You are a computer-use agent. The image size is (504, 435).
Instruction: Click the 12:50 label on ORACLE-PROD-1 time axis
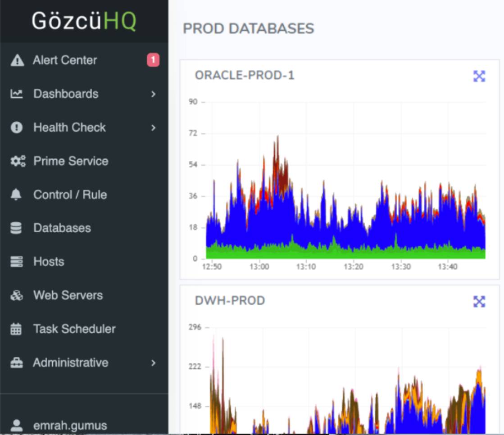tap(212, 267)
